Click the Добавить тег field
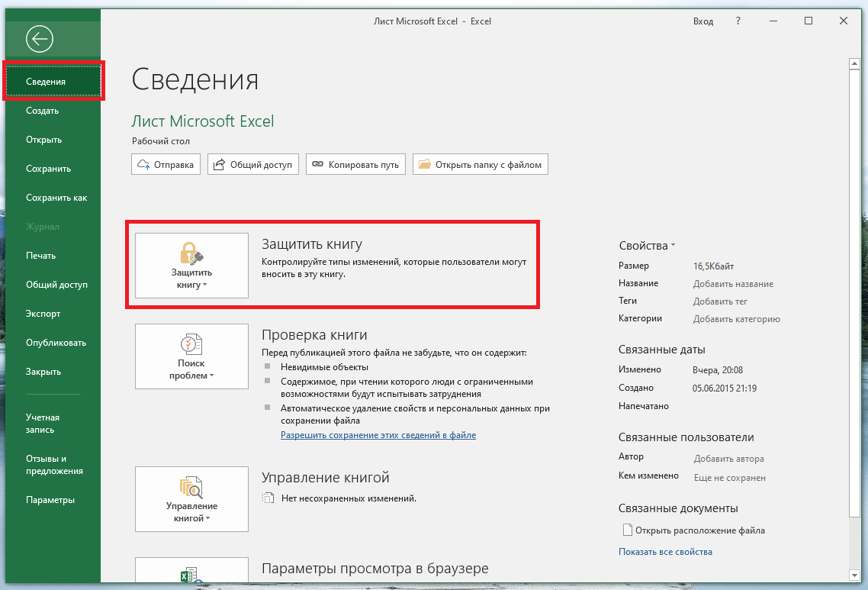 point(720,301)
